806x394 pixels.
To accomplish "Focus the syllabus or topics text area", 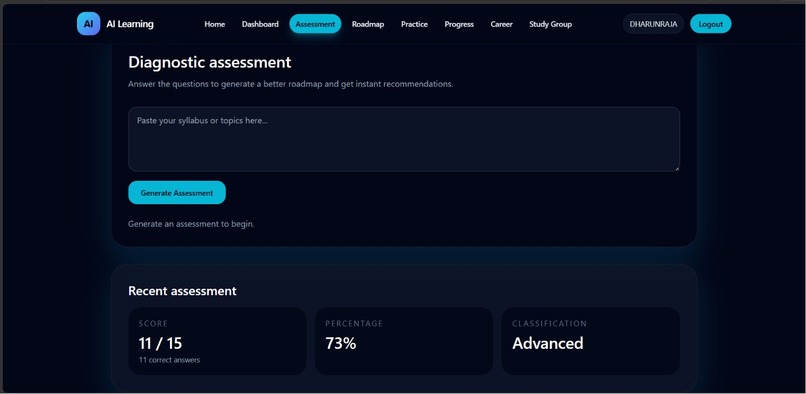I will point(404,139).
